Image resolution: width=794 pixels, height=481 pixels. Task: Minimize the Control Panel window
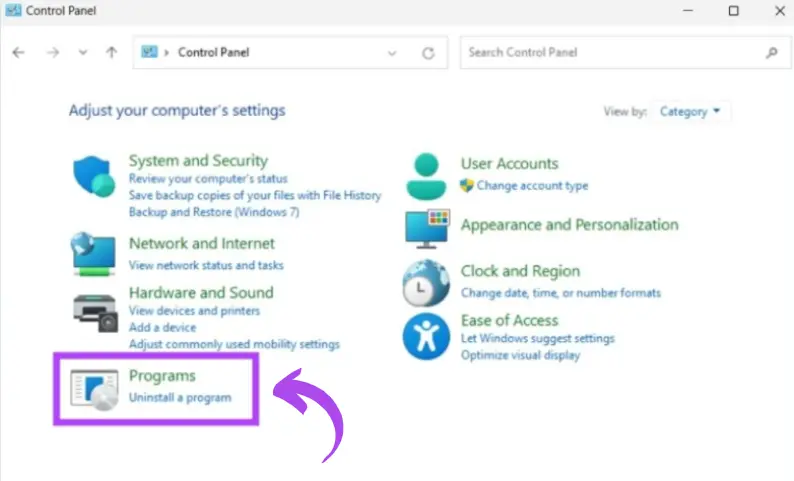[x=688, y=11]
